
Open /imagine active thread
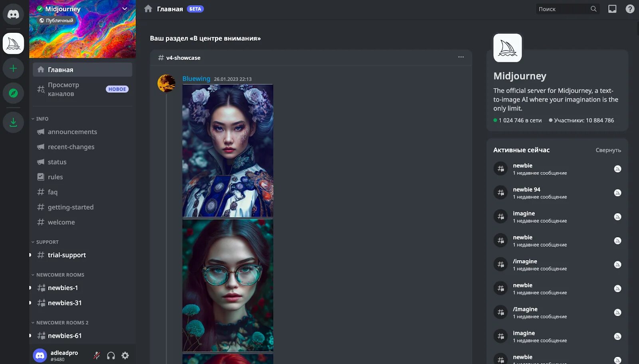pos(557,265)
